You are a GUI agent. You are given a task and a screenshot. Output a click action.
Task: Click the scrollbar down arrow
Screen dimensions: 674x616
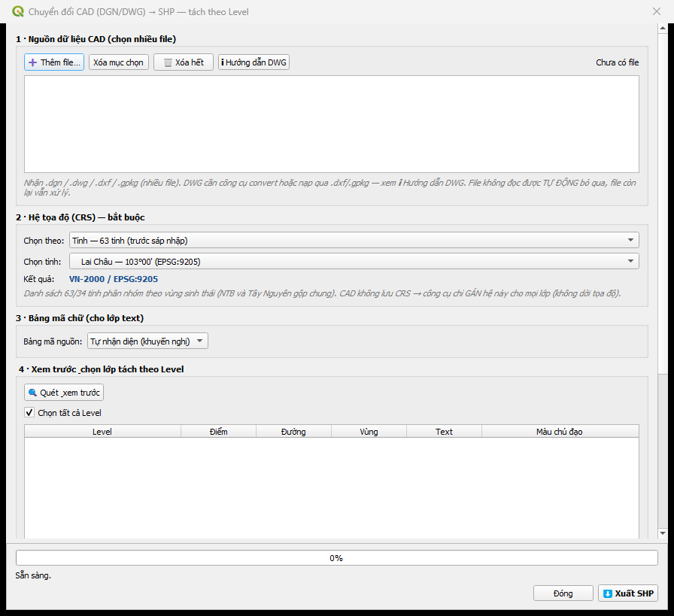tap(663, 533)
